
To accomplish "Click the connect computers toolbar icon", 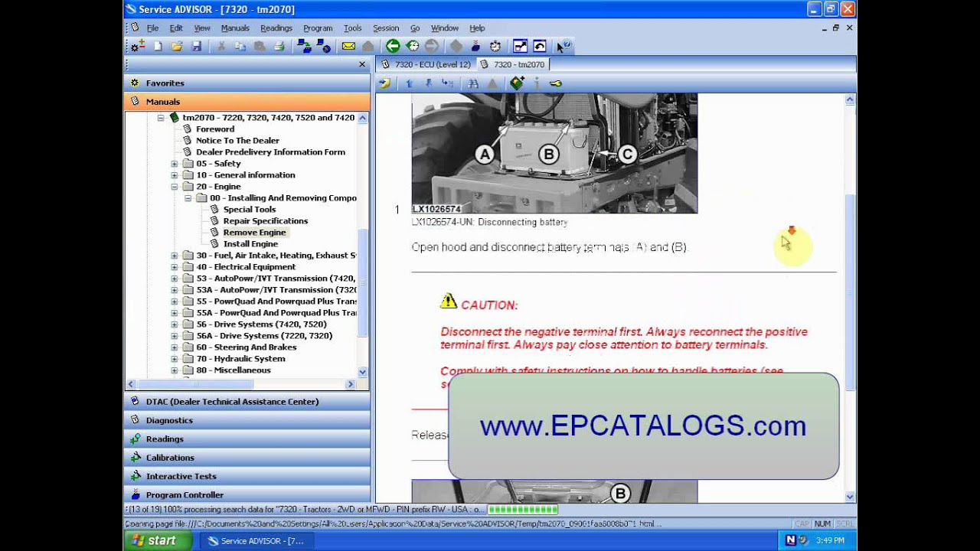I will [x=305, y=47].
